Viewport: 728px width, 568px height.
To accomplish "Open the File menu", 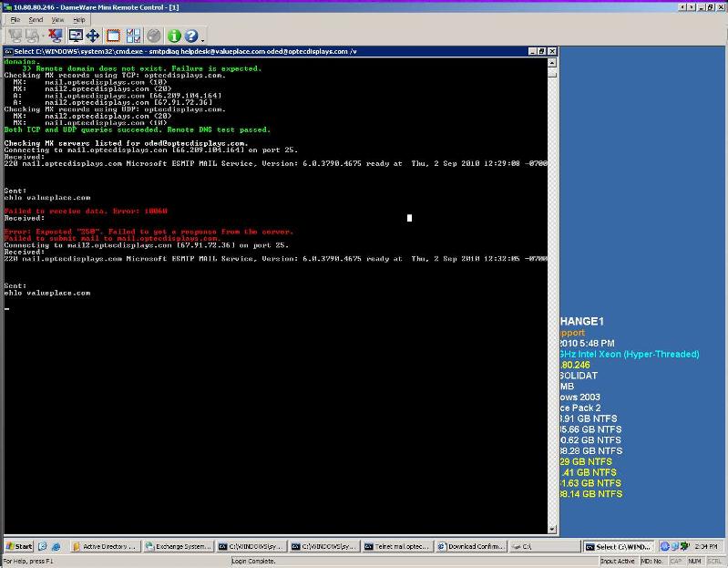I will coord(15,20).
